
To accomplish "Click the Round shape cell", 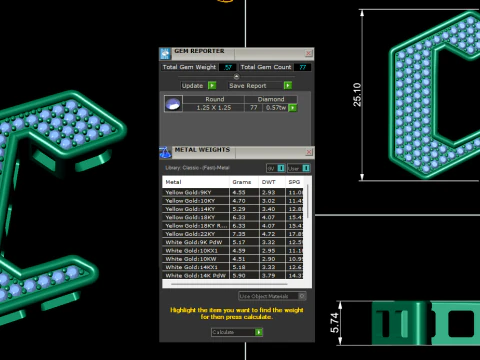I will pyautogui.click(x=214, y=99).
